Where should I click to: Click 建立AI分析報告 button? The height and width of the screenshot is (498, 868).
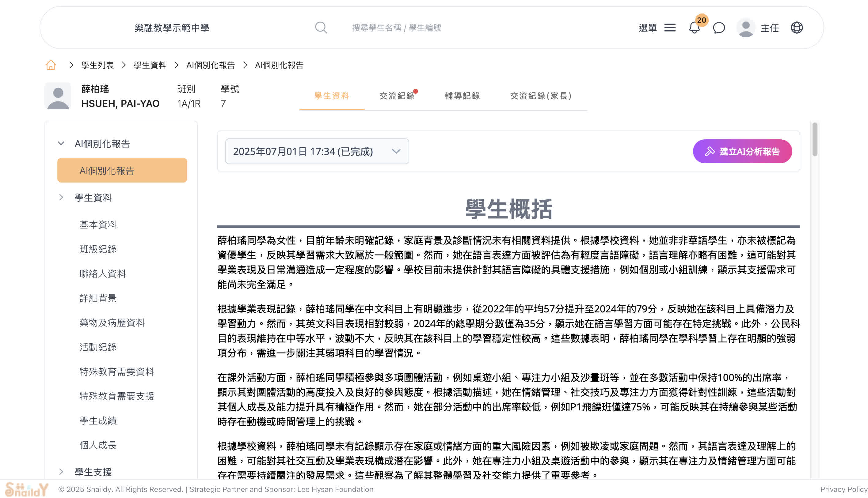742,151
